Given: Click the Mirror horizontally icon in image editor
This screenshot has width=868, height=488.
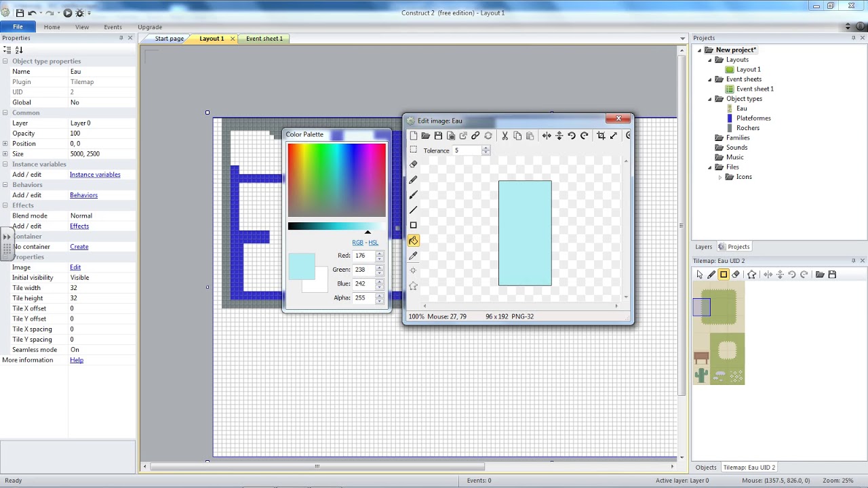Looking at the screenshot, I should point(547,136).
